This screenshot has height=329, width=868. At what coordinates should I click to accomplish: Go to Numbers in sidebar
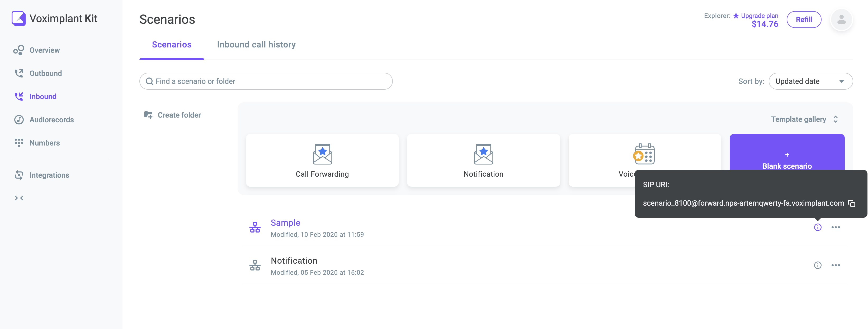(x=45, y=143)
